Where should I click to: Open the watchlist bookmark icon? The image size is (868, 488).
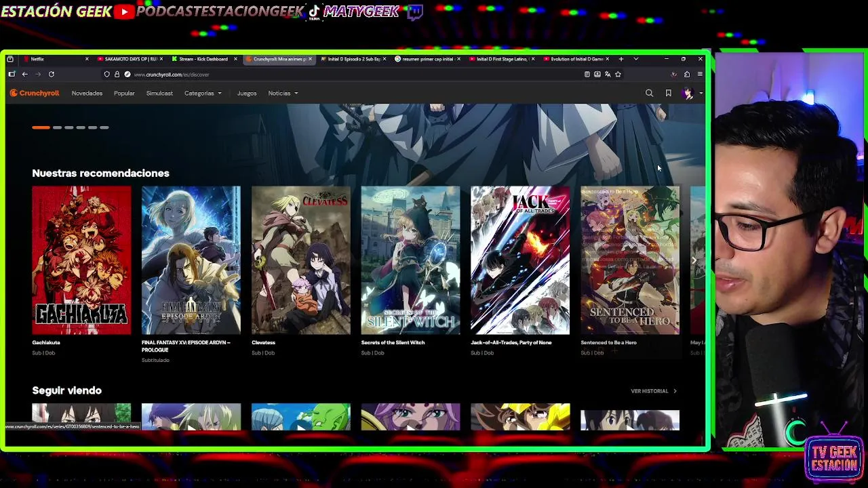pyautogui.click(x=668, y=93)
